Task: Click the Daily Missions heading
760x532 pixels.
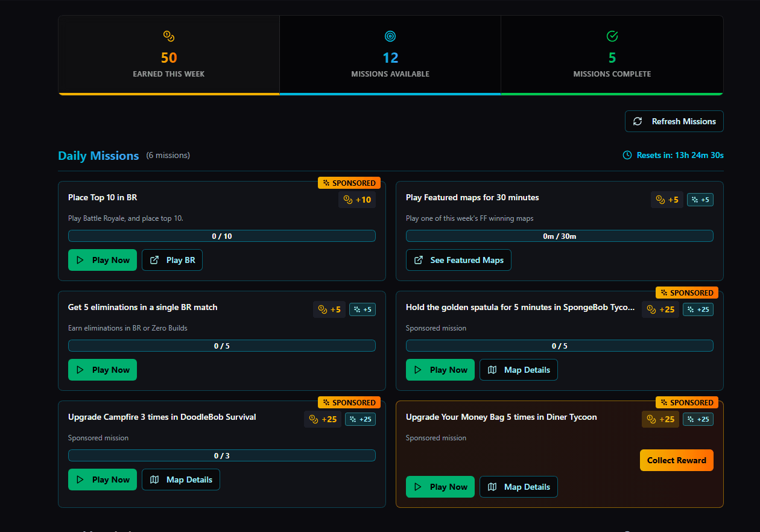Action: tap(98, 156)
